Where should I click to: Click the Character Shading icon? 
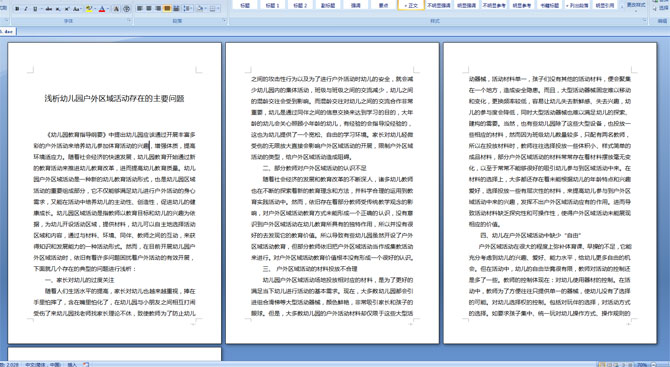(x=116, y=9)
